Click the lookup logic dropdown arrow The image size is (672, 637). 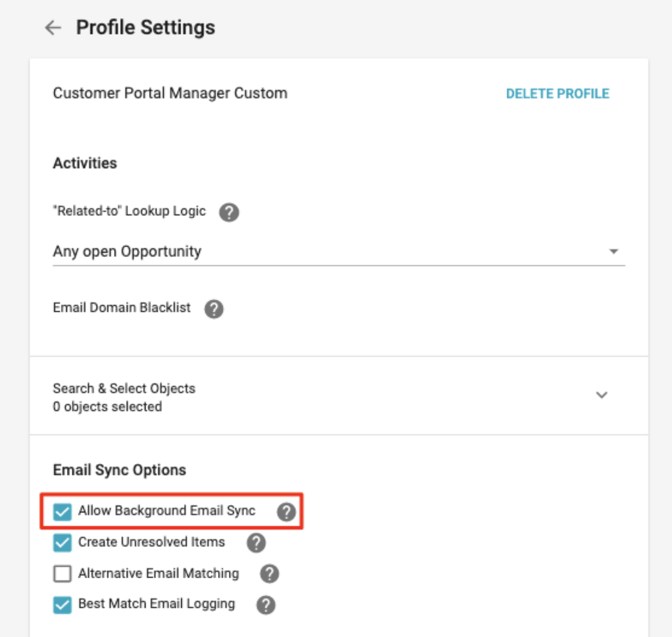coord(614,252)
